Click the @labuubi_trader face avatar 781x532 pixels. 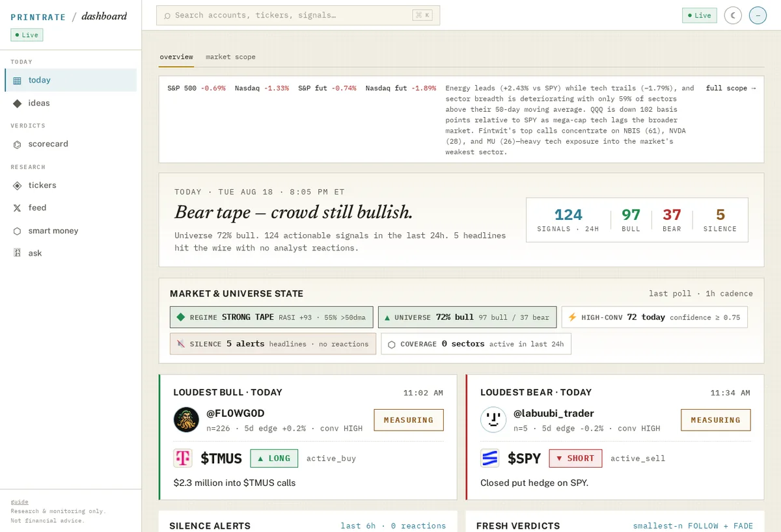[493, 419]
